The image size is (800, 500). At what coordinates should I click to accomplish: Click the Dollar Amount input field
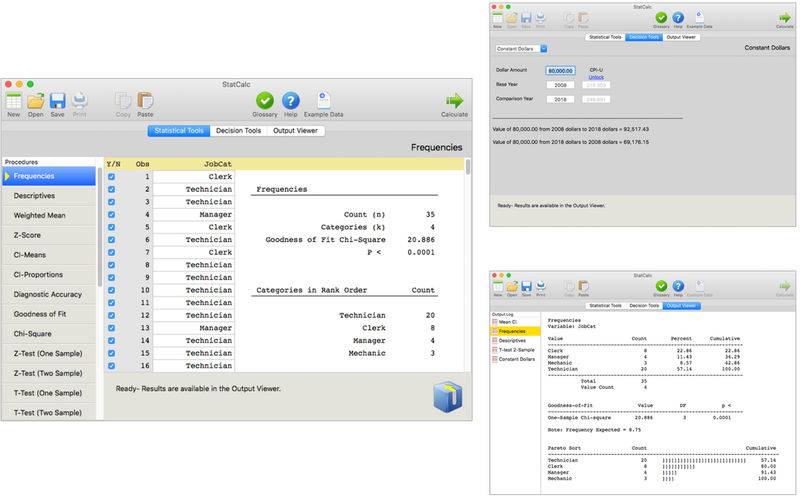[561, 71]
